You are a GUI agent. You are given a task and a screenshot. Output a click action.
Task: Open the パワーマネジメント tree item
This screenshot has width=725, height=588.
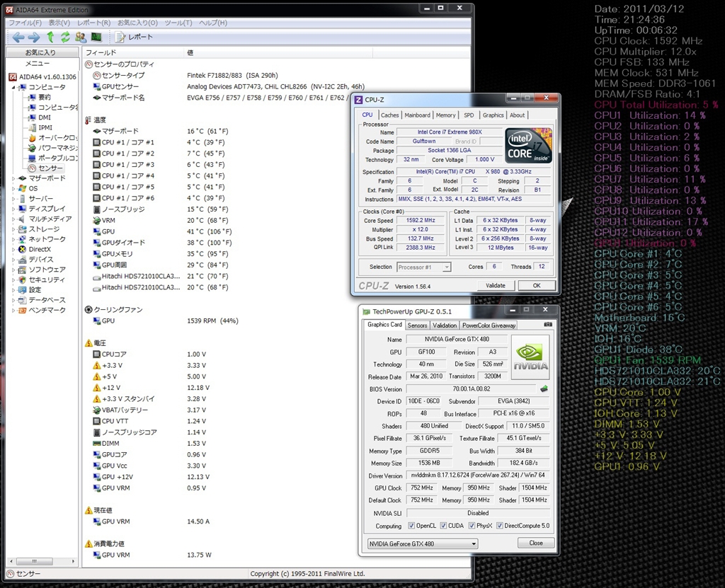[x=52, y=148]
